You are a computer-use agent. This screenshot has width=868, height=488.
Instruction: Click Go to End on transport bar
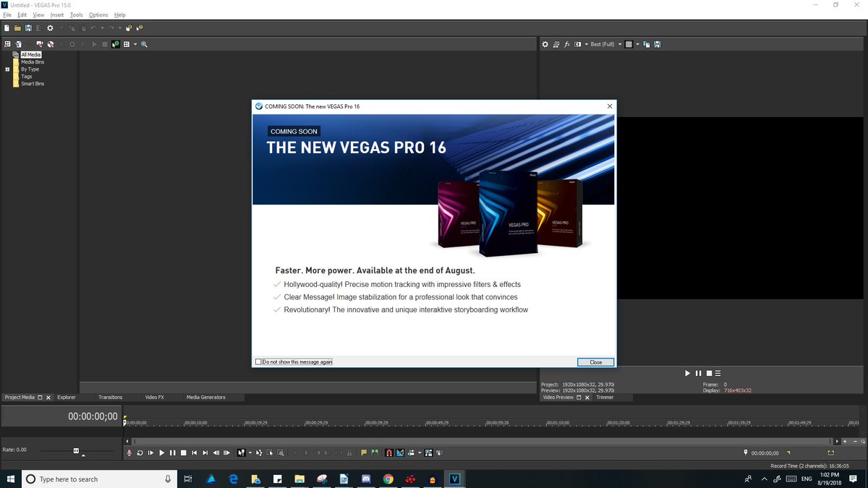click(205, 453)
